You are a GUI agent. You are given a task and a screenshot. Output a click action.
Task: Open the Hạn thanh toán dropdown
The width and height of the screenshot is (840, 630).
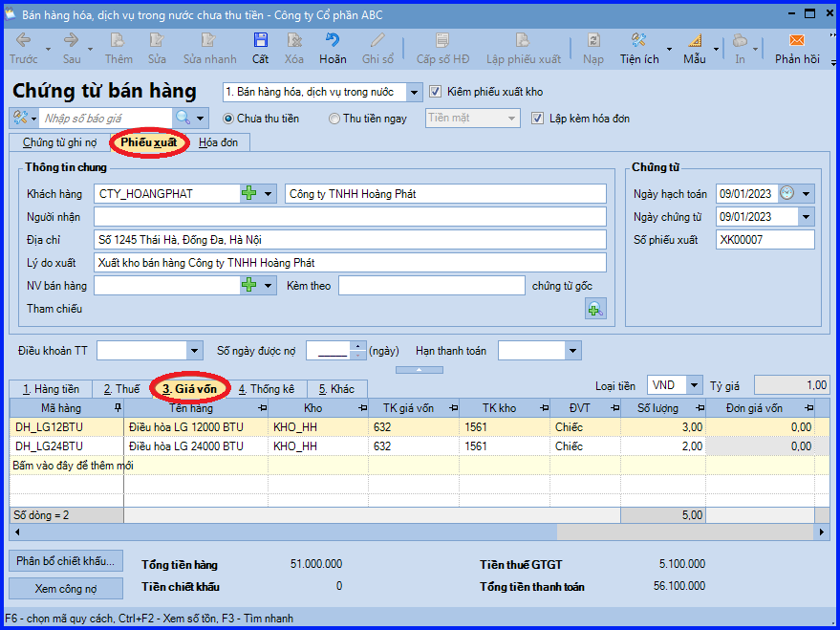pyautogui.click(x=572, y=351)
